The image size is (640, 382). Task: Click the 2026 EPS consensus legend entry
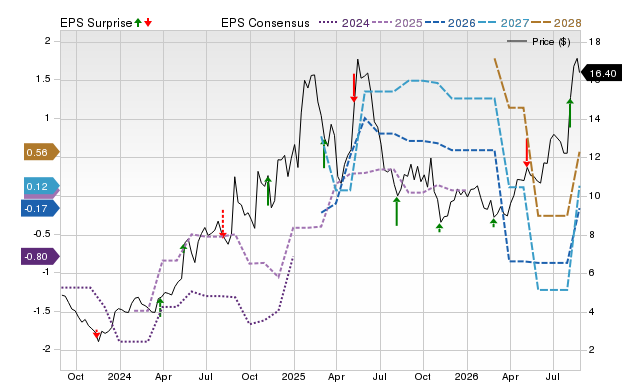(x=450, y=23)
